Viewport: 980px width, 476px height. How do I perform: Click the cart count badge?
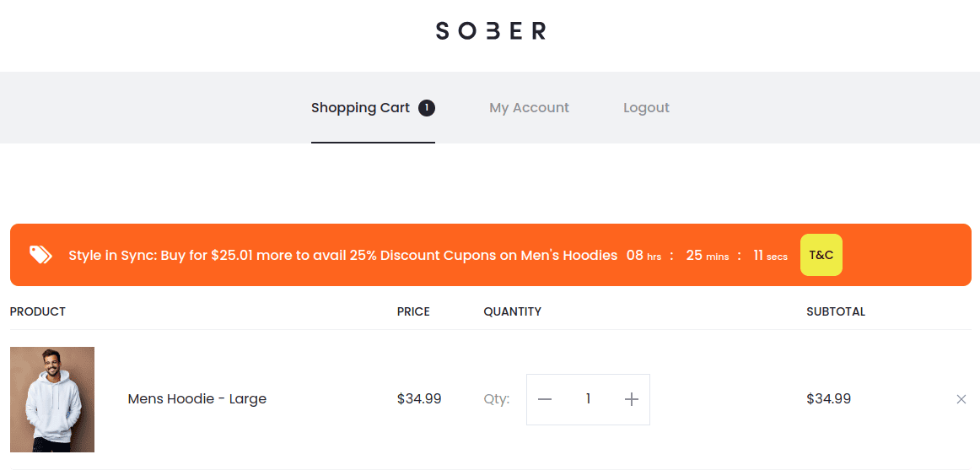427,107
